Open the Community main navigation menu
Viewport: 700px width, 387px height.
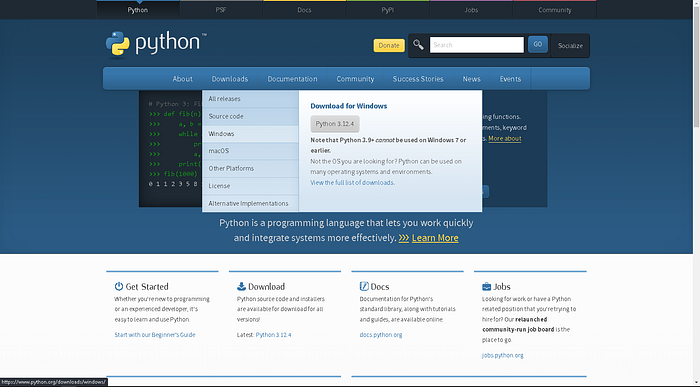pyautogui.click(x=355, y=79)
